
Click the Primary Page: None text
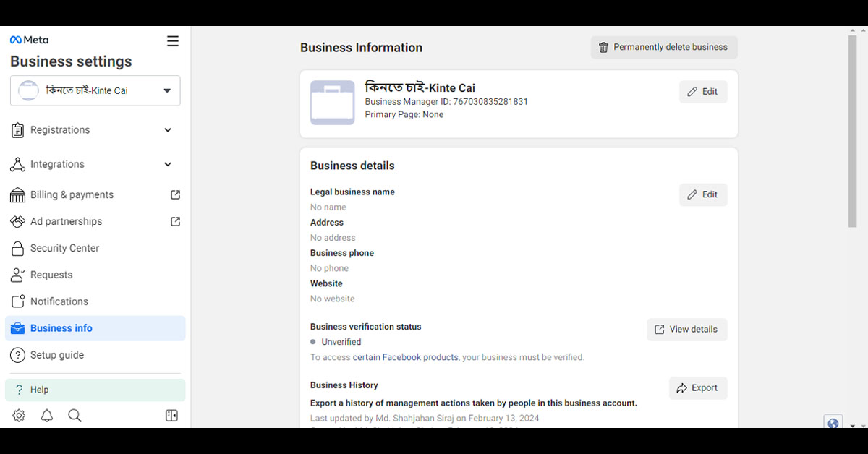tap(404, 114)
